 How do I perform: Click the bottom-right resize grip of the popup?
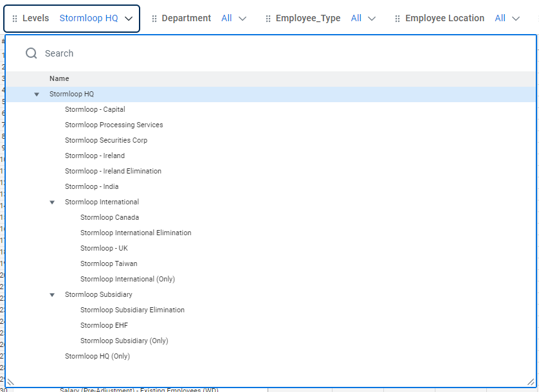(x=531, y=381)
